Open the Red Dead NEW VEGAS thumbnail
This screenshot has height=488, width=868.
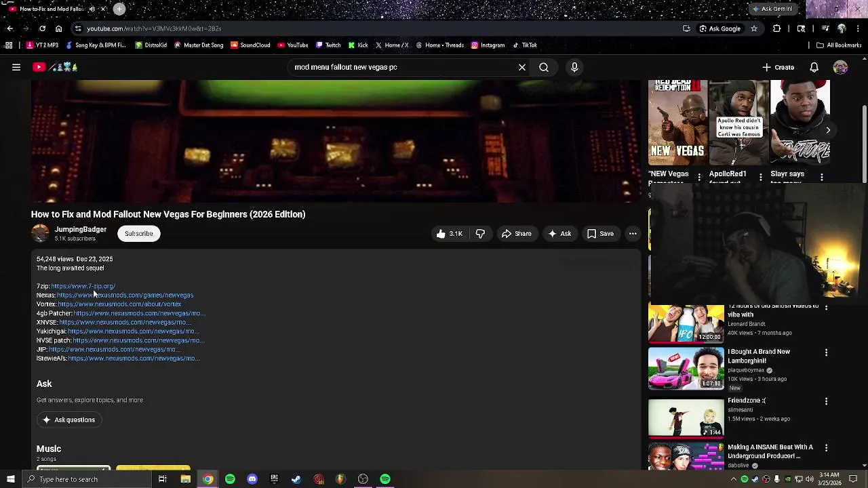[677, 123]
